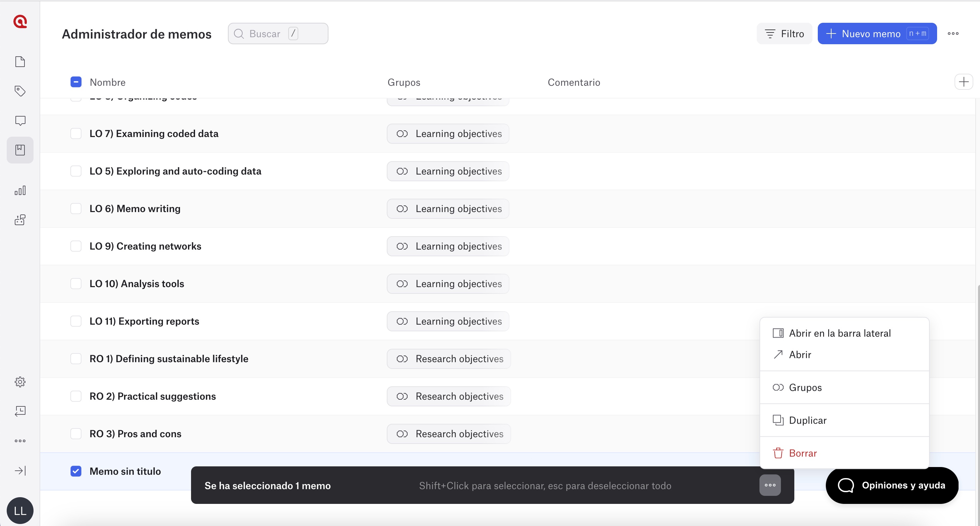Click the top-right more options ellipsis
The width and height of the screenshot is (980, 526).
coord(953,34)
